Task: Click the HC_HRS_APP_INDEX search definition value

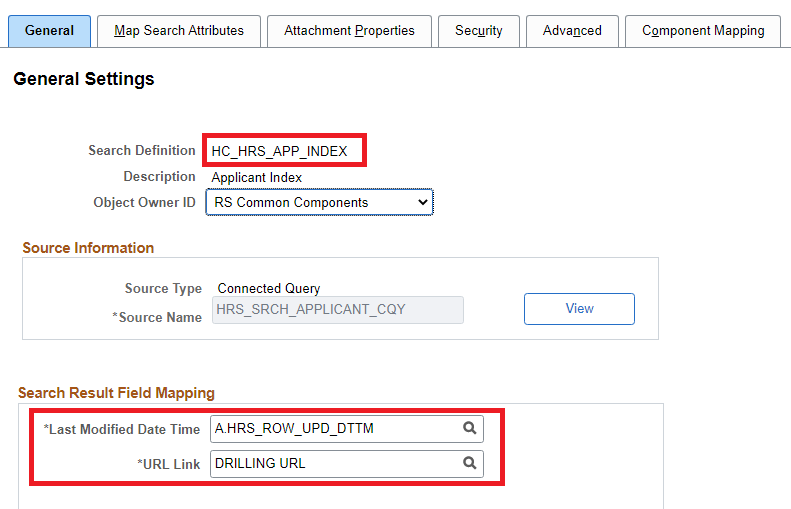Action: [x=279, y=151]
